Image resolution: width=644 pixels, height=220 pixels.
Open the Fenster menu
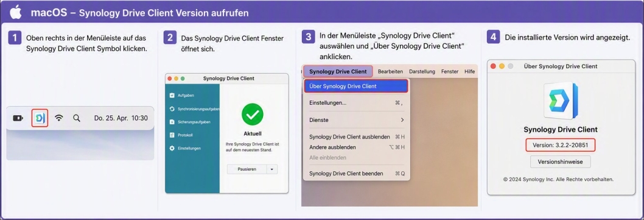[x=450, y=71]
